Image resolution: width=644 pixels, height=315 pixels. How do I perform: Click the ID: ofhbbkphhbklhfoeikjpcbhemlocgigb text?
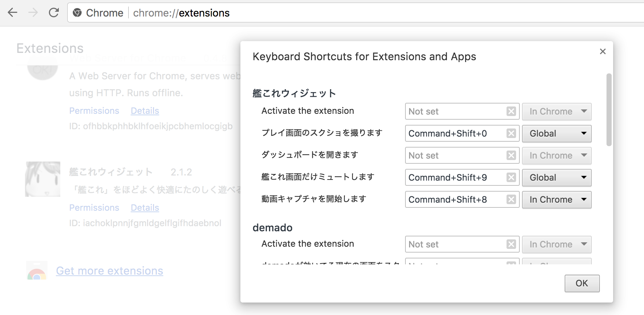[x=151, y=126]
